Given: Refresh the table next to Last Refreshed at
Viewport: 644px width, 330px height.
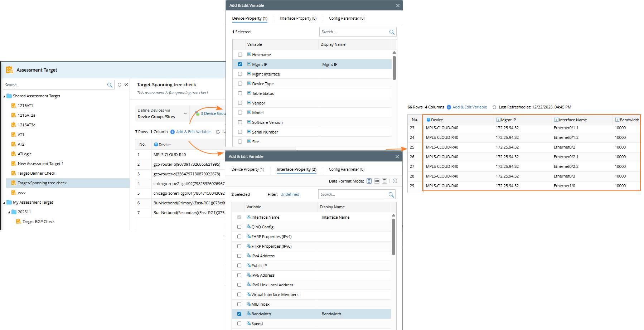Looking at the screenshot, I should coord(494,107).
